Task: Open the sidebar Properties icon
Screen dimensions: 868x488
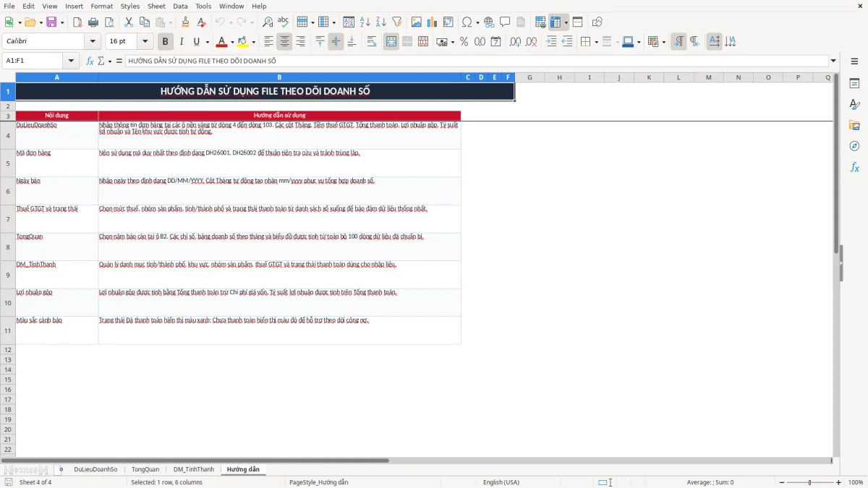Action: (x=854, y=83)
